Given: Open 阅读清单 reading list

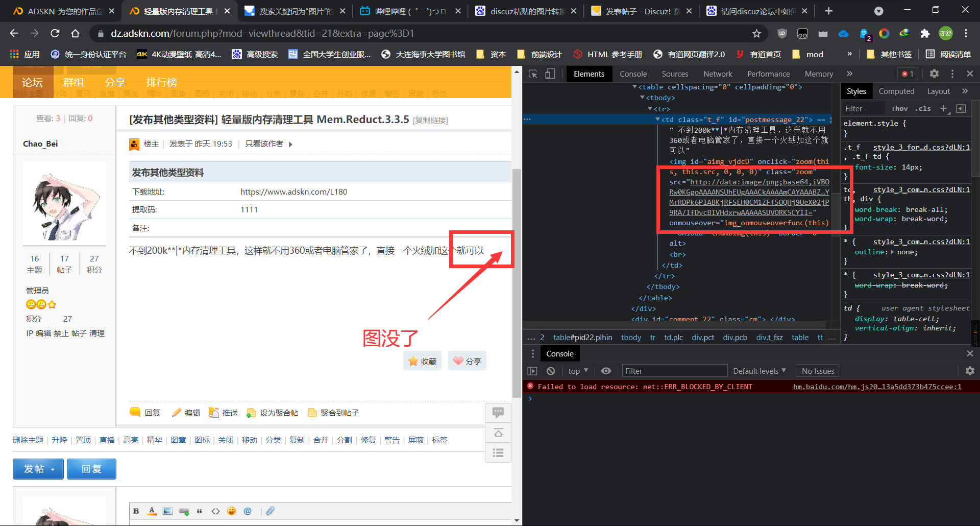Looking at the screenshot, I should click(948, 54).
